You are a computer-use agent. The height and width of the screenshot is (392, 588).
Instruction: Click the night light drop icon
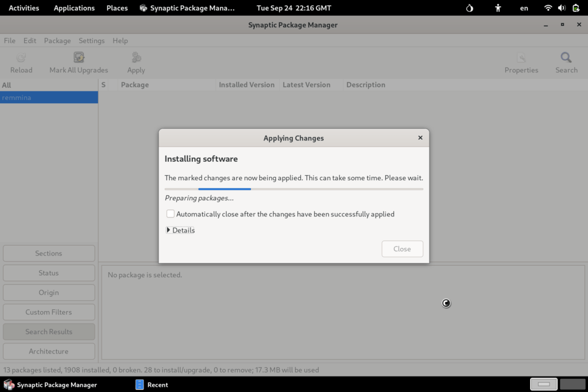pos(470,8)
